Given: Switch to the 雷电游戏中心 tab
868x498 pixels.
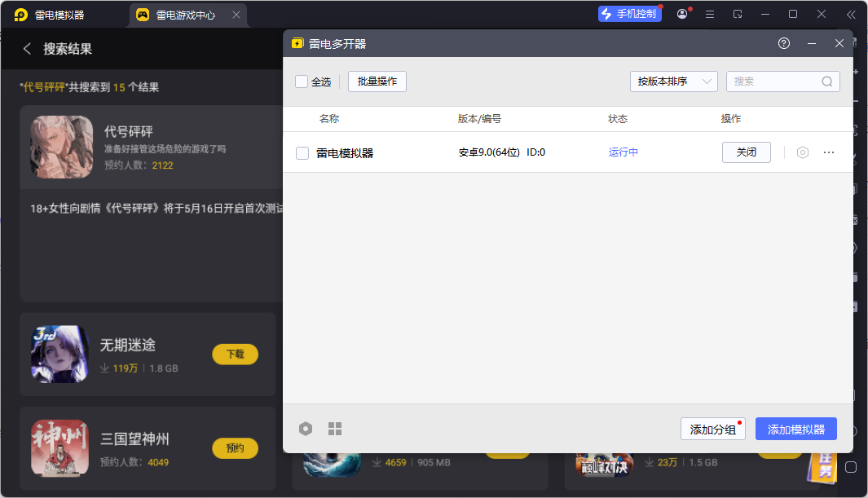Looking at the screenshot, I should (x=187, y=15).
